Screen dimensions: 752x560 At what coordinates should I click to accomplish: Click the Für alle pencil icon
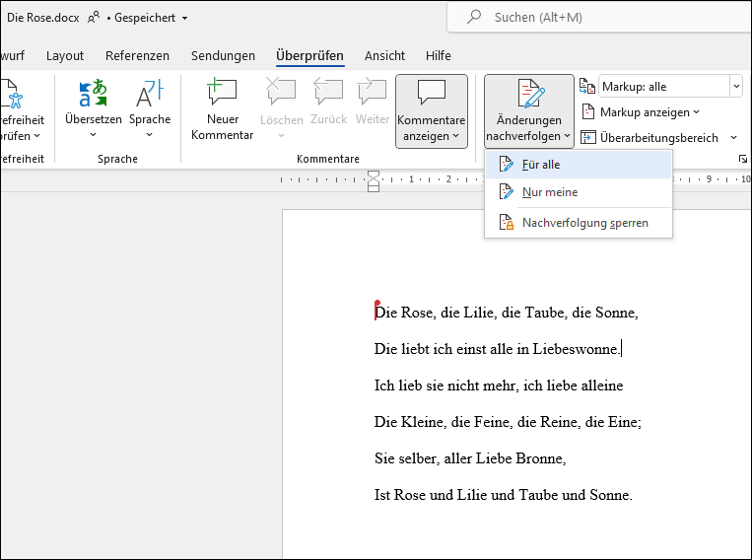click(506, 164)
